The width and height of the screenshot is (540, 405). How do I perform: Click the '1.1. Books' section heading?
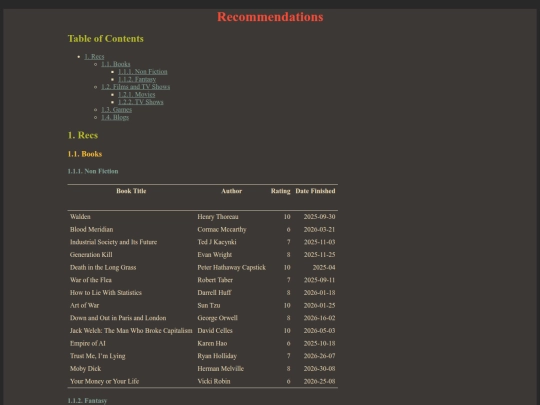(x=85, y=154)
